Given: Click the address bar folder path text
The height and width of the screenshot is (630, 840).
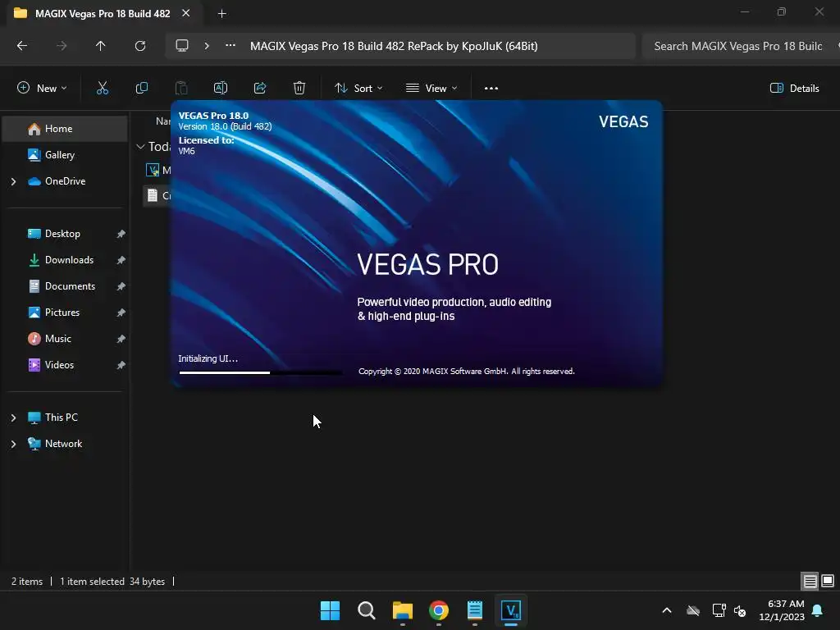Looking at the screenshot, I should [x=394, y=46].
